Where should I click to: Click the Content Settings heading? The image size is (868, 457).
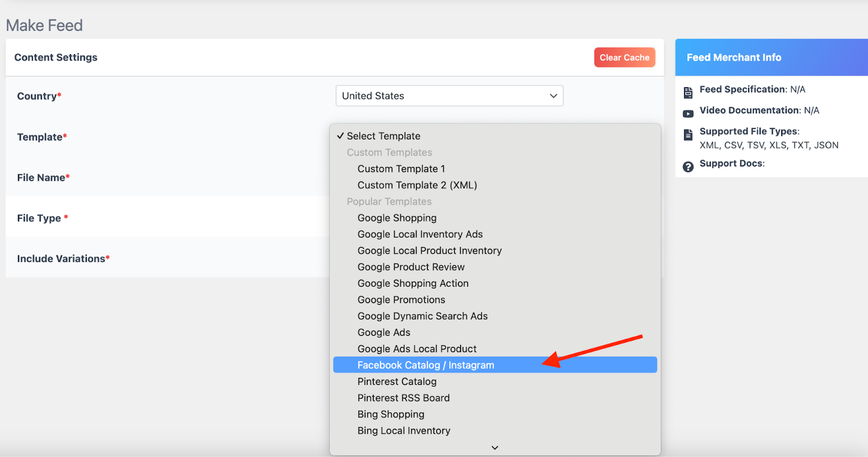click(x=56, y=57)
